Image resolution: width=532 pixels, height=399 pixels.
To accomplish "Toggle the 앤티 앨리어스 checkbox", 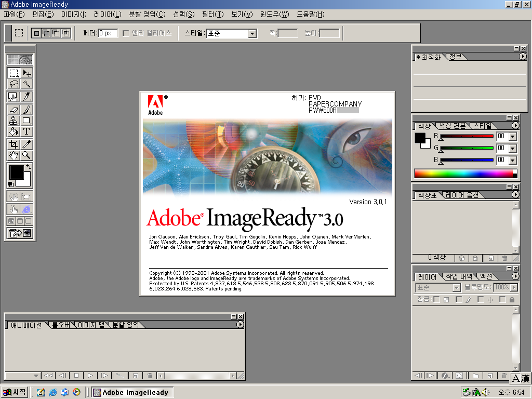I will click(126, 33).
